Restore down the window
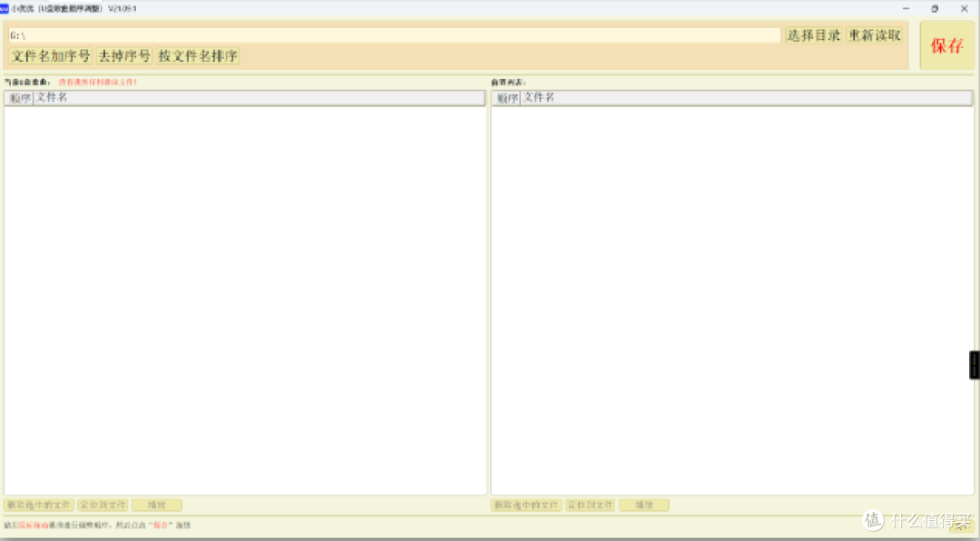 (935, 9)
